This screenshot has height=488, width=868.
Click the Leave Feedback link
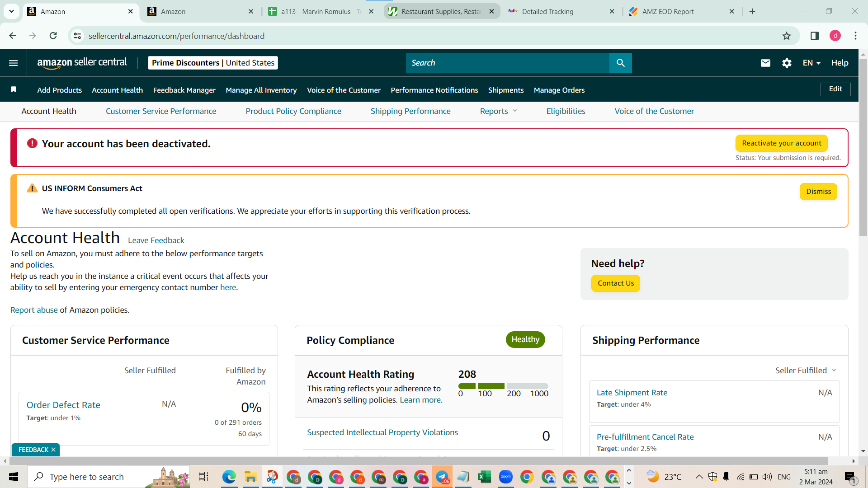pos(156,240)
